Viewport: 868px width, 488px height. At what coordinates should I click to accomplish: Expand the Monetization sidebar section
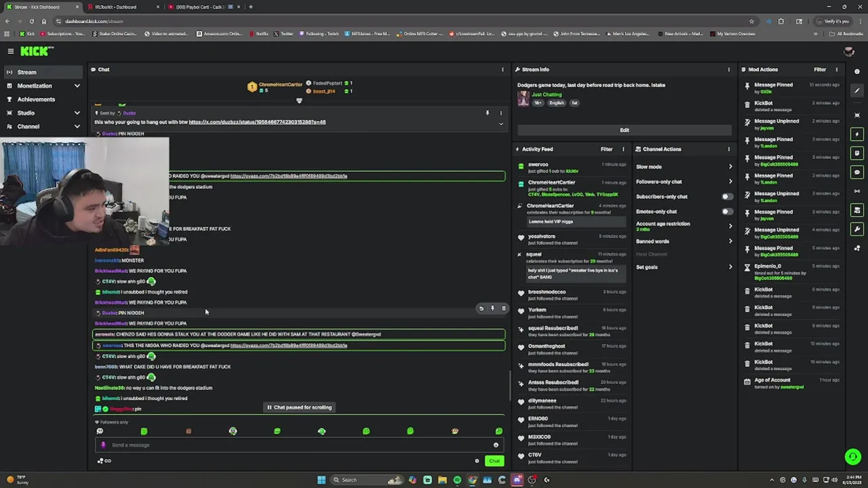[42, 85]
